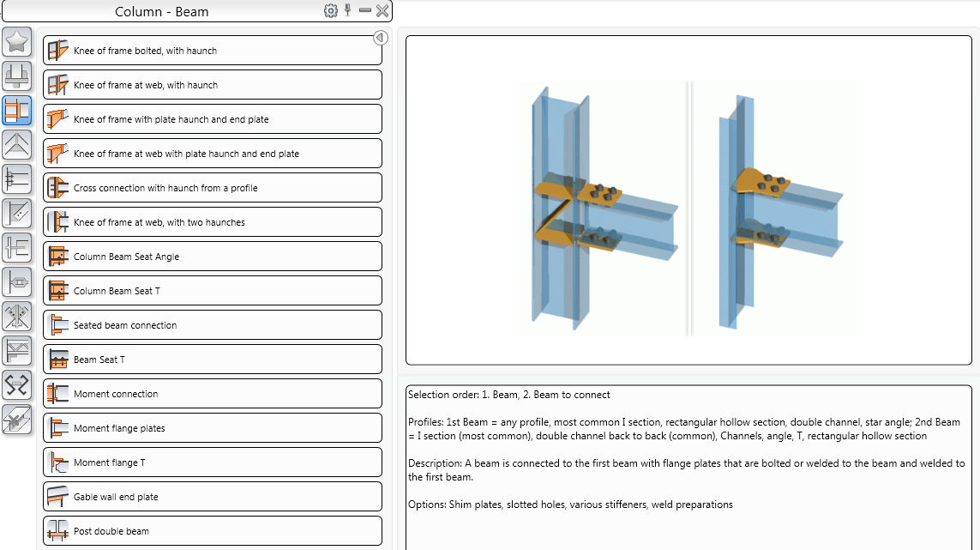Viewport: 980px width, 550px height.
Task: Select the Post double beam connection
Action: [213, 530]
